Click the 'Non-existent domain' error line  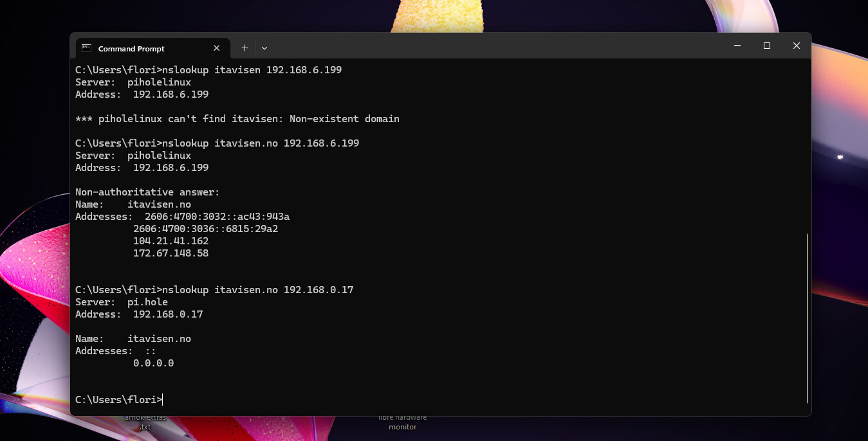[237, 119]
